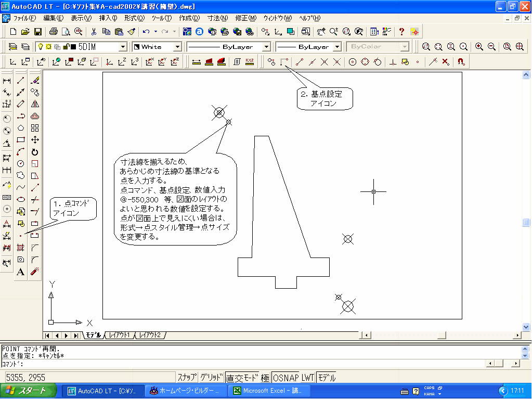This screenshot has width=532, height=399.
Task: Click the コマンド: command line input
Action: pos(243,364)
